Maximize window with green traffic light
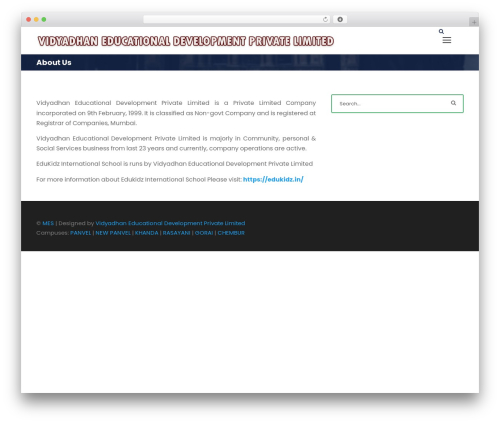Image resolution: width=500 pixels, height=423 pixels. (x=44, y=19)
